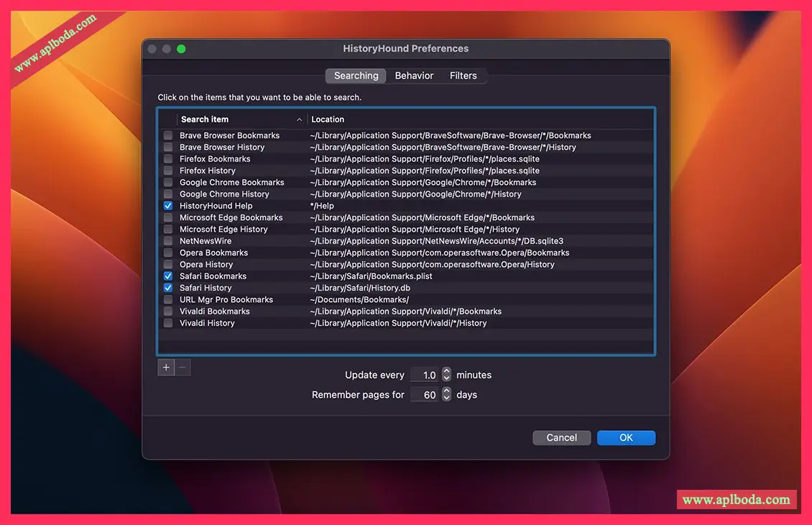This screenshot has width=812, height=525.
Task: Uncheck Safari History checkbox
Action: [167, 288]
